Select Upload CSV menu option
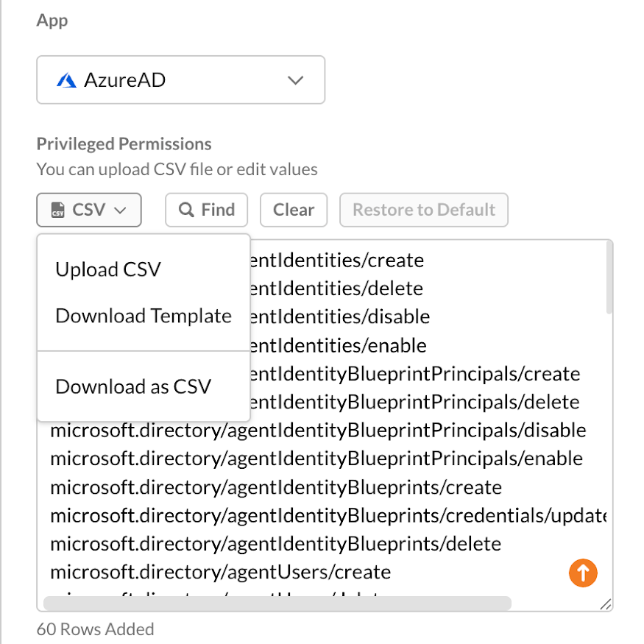The image size is (644, 644). (x=108, y=269)
